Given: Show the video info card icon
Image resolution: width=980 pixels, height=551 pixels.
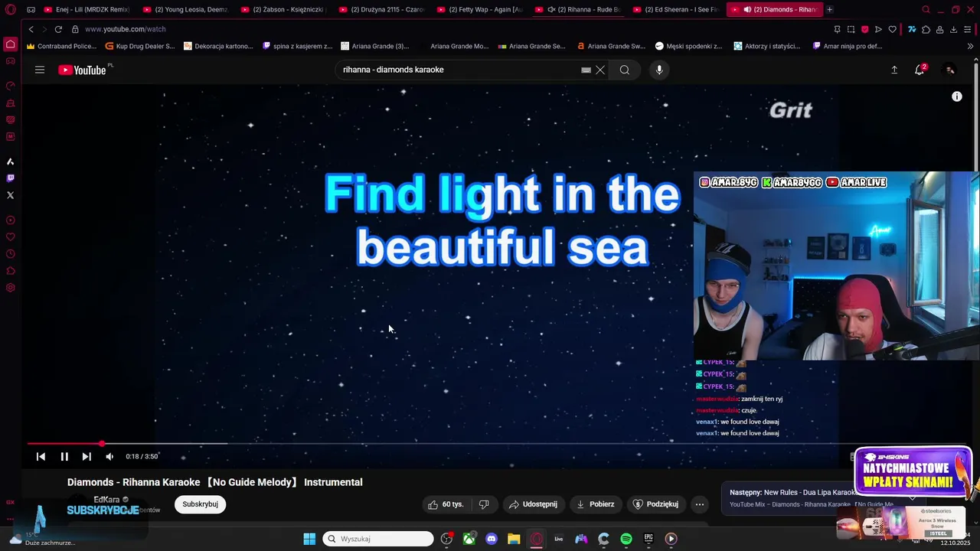Looking at the screenshot, I should click(x=956, y=96).
